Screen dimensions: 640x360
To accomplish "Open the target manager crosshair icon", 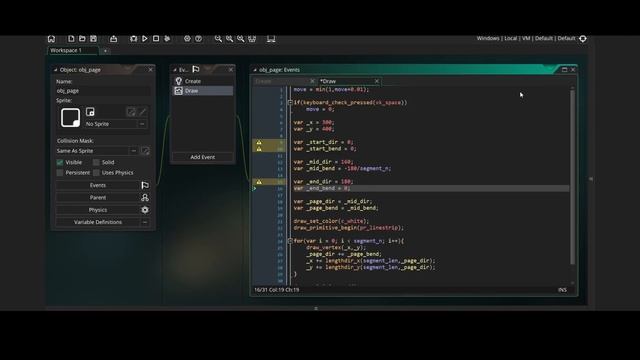I will tap(583, 38).
